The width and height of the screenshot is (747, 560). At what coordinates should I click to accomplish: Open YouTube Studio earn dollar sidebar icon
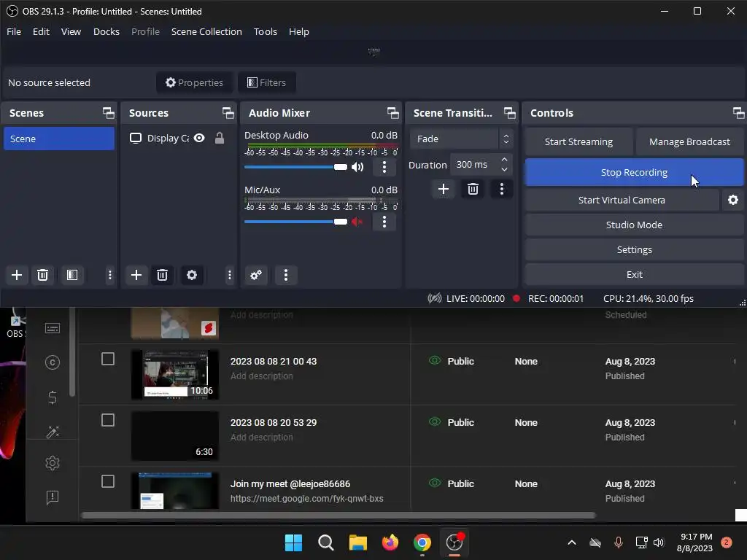point(53,397)
